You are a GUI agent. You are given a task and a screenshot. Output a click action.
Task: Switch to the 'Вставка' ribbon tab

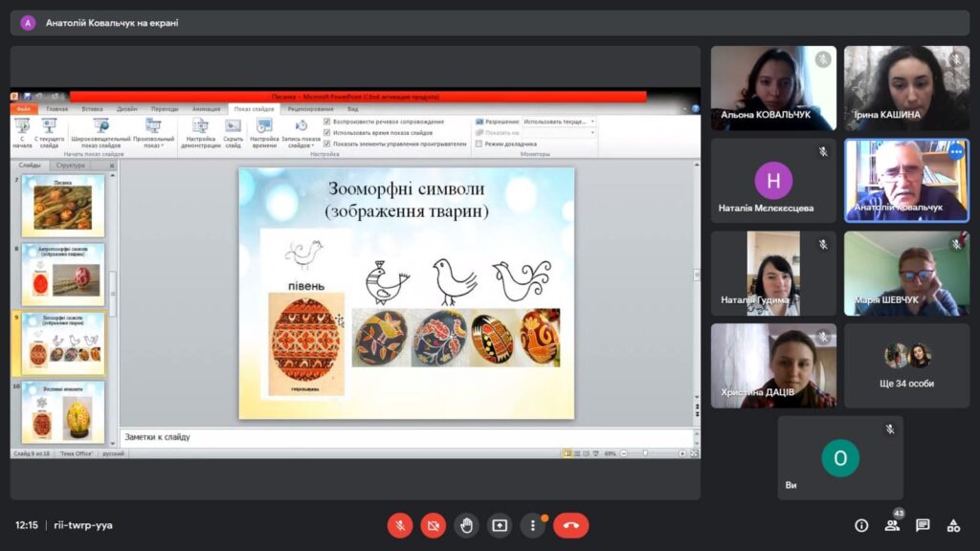93,109
